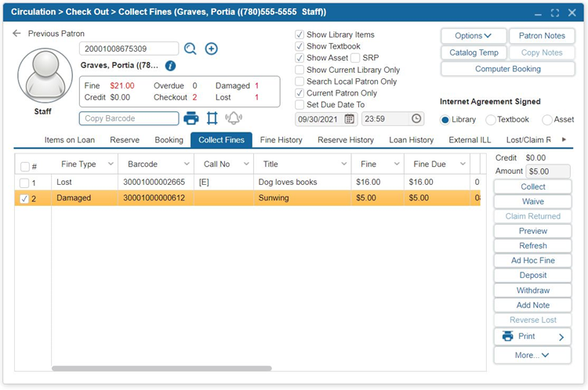The height and width of the screenshot is (390, 588).
Task: Click the alarm bell notification icon
Action: pyautogui.click(x=234, y=119)
